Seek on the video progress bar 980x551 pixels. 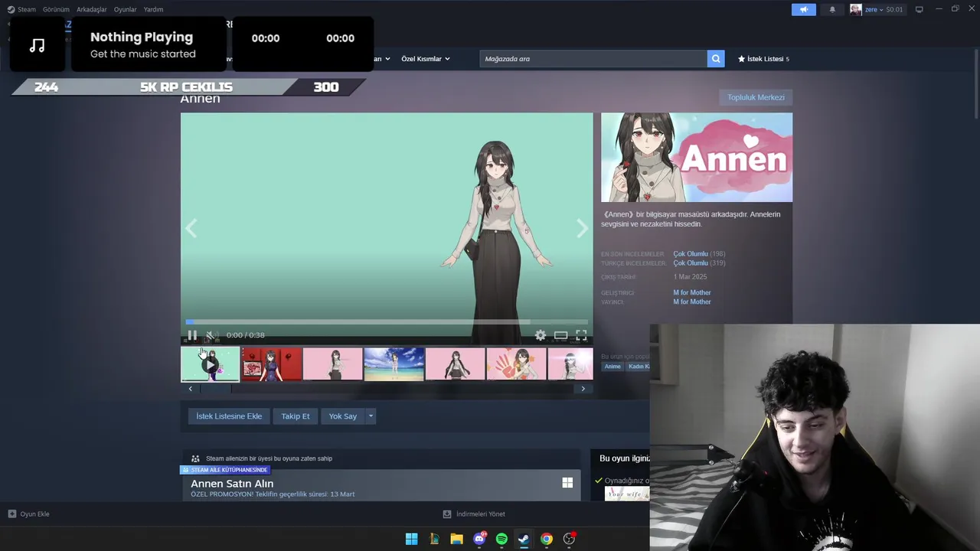(x=387, y=322)
